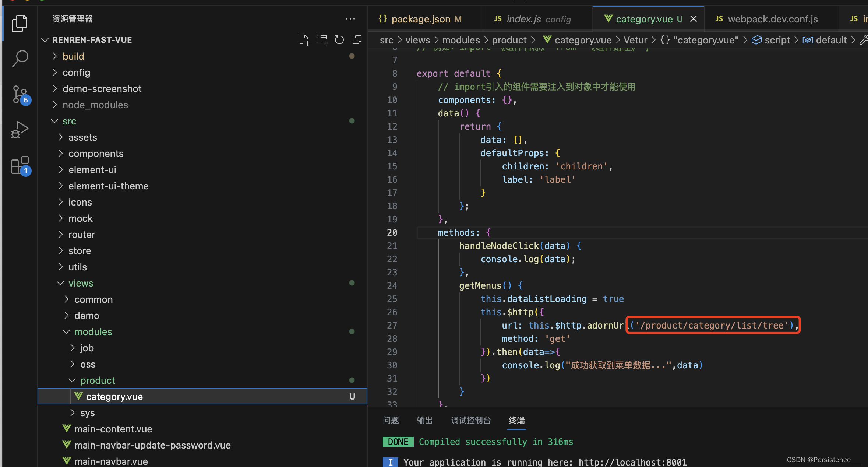Open the http://localhost:8001 link in terminal
This screenshot has height=467, width=868.
click(632, 462)
